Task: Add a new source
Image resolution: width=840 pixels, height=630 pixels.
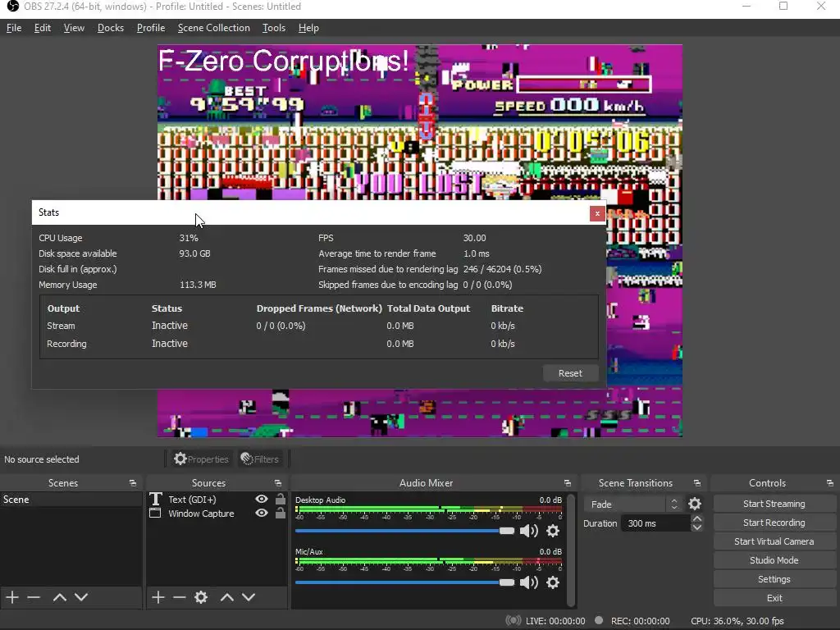Action: [x=158, y=597]
